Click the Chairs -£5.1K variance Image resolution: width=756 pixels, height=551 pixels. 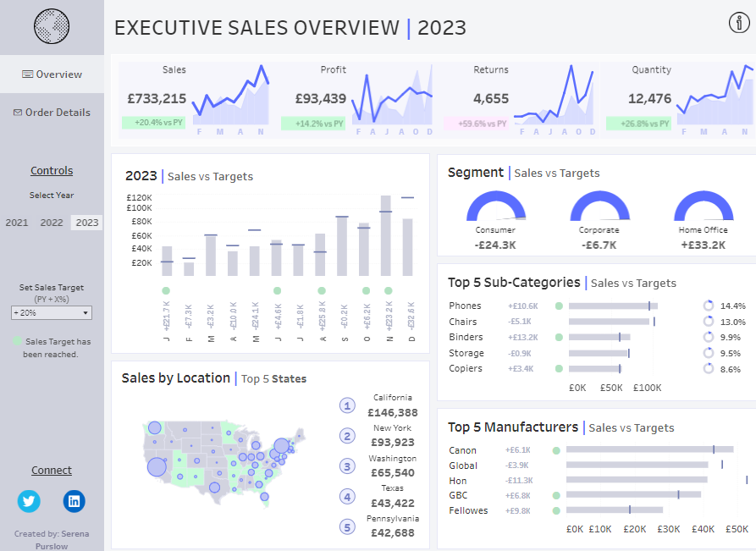(x=520, y=322)
